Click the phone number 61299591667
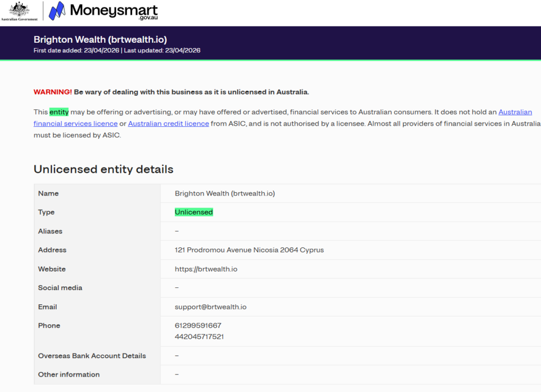This screenshot has width=541, height=392. [198, 326]
